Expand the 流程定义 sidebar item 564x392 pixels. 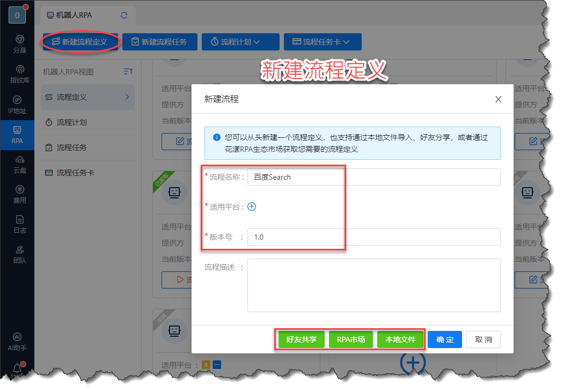pos(87,97)
